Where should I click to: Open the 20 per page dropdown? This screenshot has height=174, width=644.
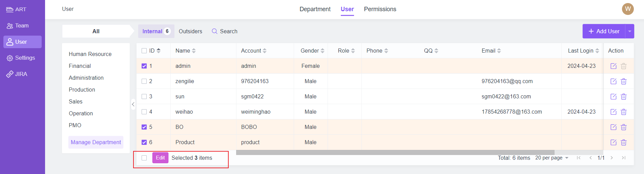pyautogui.click(x=552, y=158)
